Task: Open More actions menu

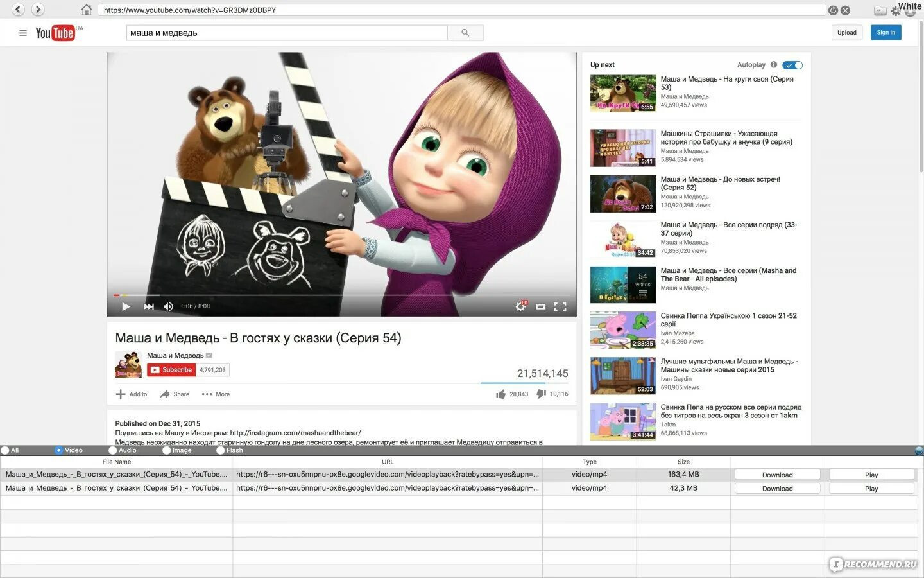Action: 216,394
